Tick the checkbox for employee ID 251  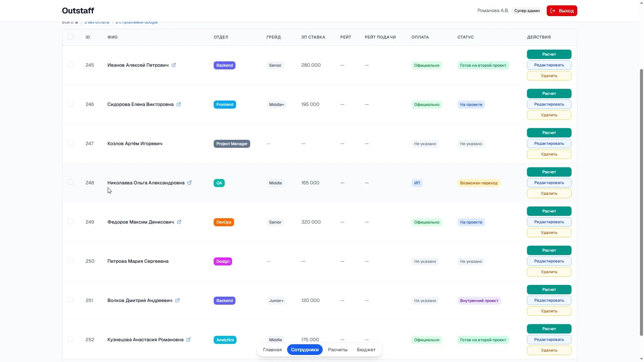click(70, 300)
